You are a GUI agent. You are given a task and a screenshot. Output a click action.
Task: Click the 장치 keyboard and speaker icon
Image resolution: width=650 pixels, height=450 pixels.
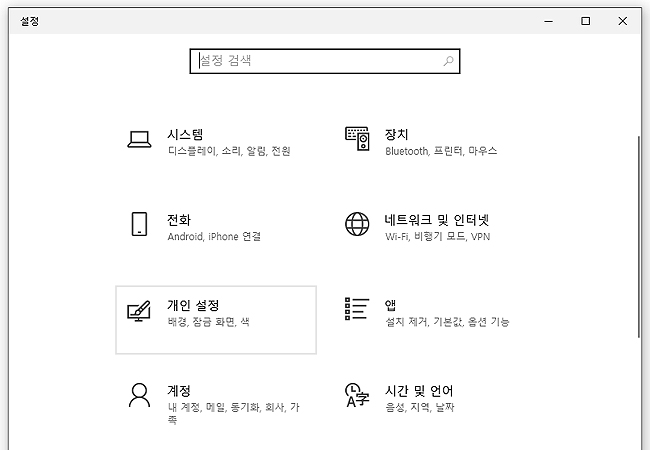click(357, 139)
